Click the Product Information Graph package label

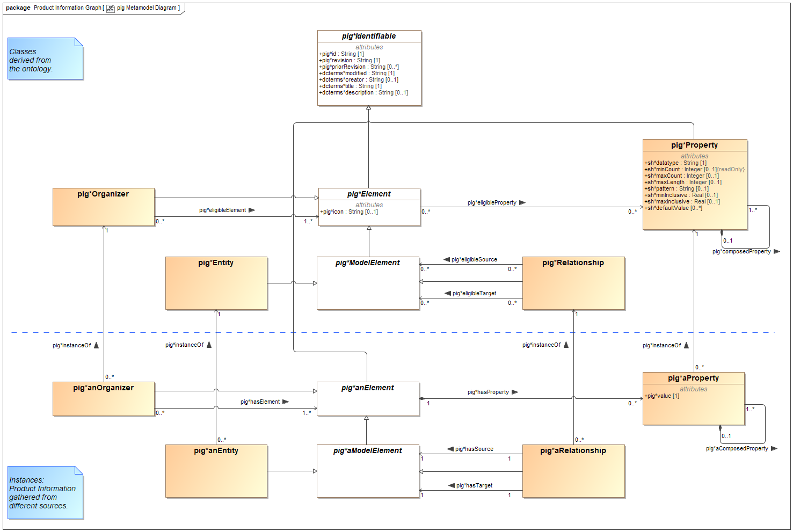67,8
